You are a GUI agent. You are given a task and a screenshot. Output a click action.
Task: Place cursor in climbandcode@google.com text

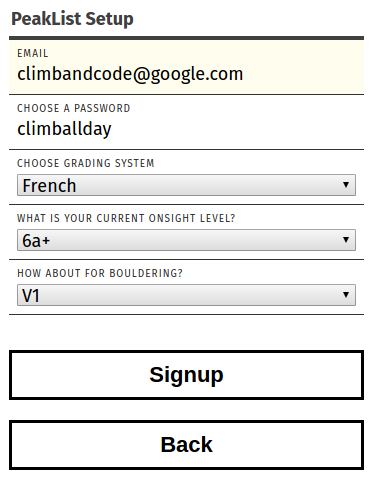point(130,74)
